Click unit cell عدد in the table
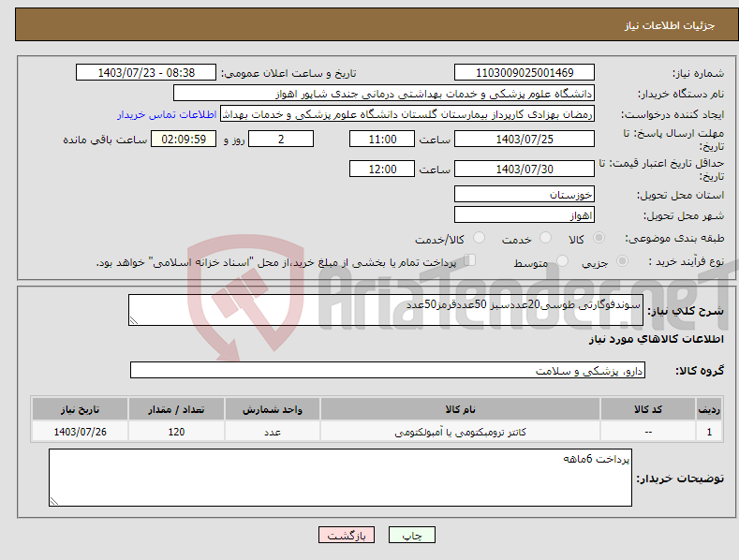The width and height of the screenshot is (739, 560). coord(273,432)
